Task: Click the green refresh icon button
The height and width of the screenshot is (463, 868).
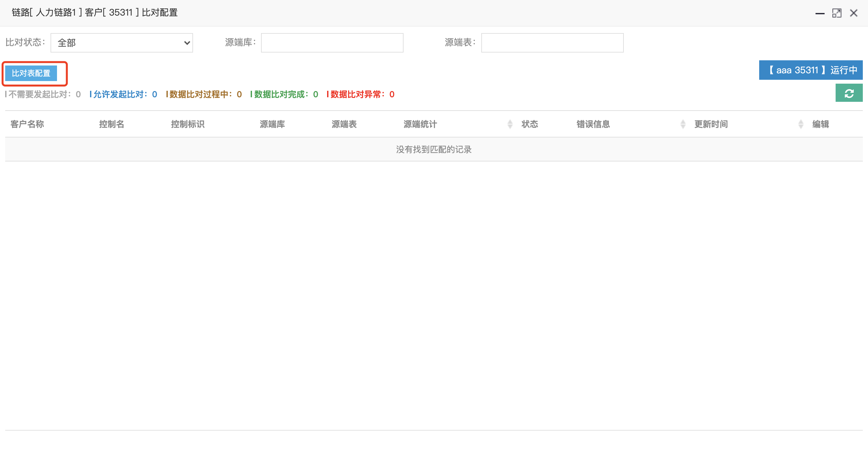Action: [x=849, y=93]
